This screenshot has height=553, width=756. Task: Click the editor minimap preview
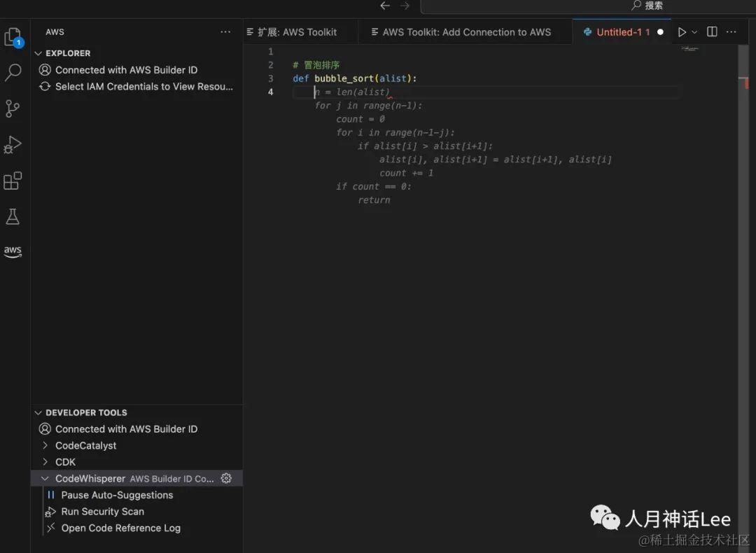pyautogui.click(x=690, y=49)
